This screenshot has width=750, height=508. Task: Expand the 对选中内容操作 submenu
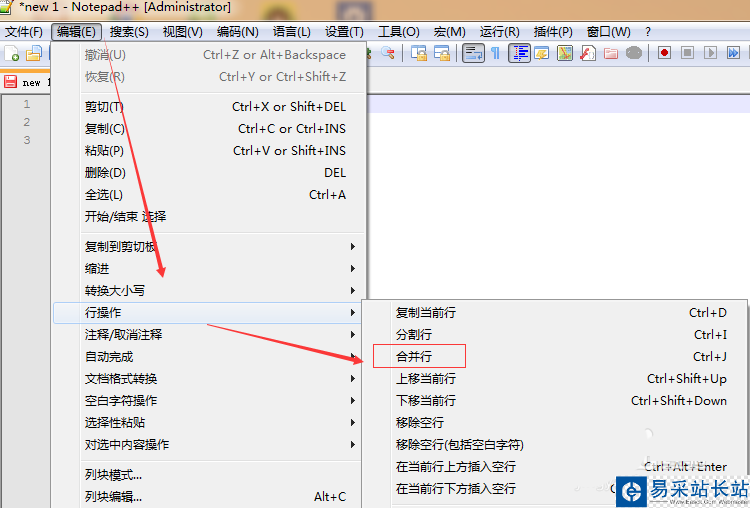click(x=209, y=444)
